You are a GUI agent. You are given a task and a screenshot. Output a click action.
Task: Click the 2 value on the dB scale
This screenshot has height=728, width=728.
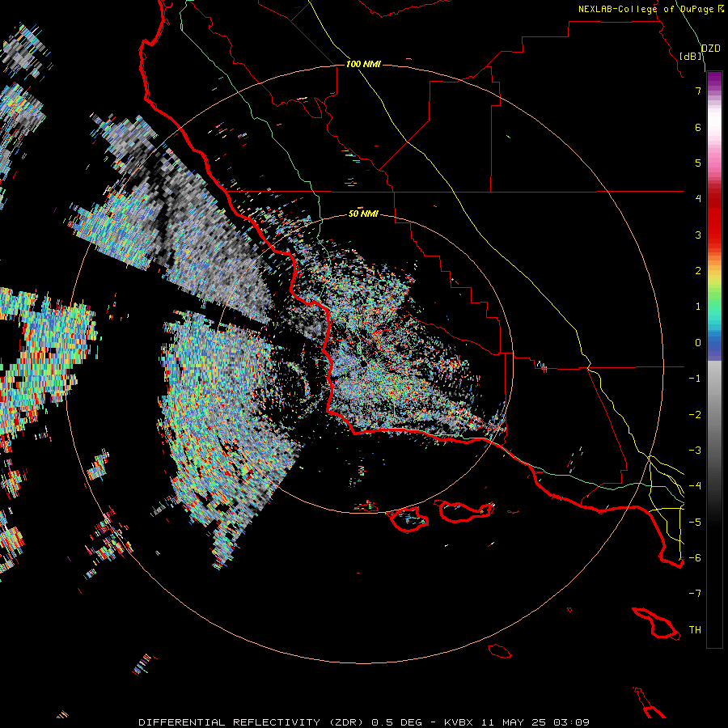tap(698, 271)
